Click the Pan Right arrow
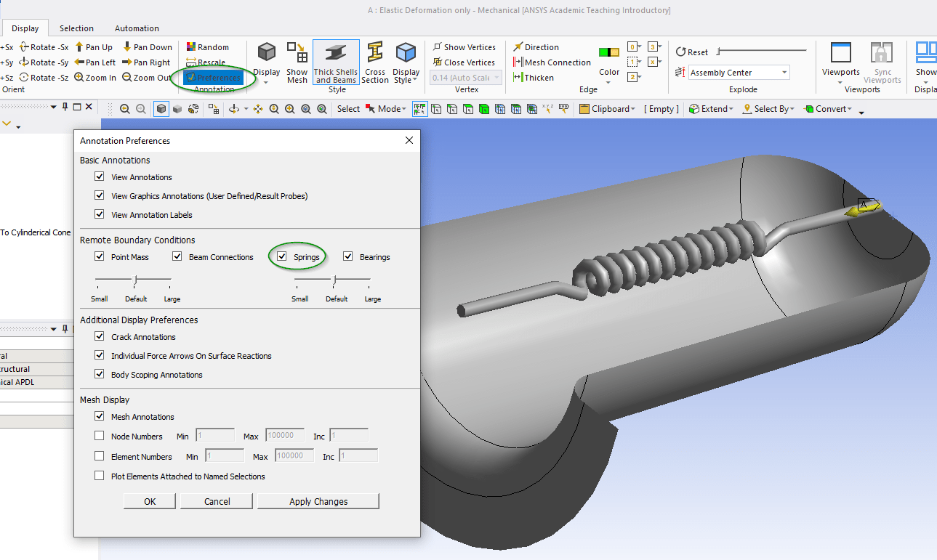937x560 pixels. click(x=146, y=62)
